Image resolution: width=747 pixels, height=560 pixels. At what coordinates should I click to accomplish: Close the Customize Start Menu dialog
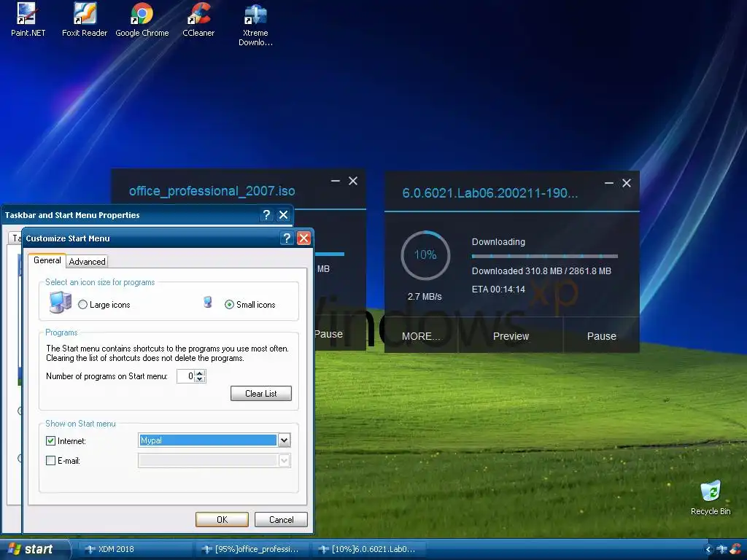click(x=304, y=238)
